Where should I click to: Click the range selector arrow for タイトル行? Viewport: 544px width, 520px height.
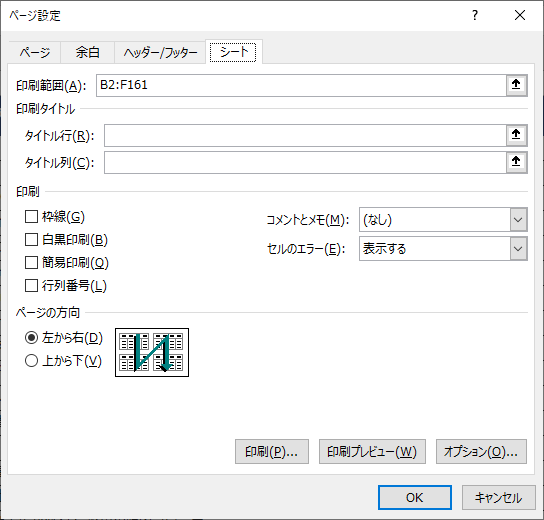tap(516, 135)
